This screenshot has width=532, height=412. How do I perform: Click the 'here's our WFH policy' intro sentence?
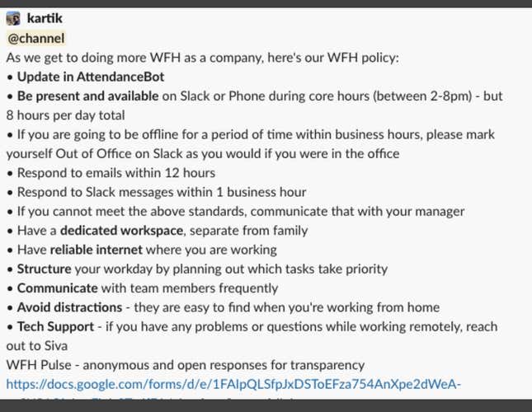point(202,58)
